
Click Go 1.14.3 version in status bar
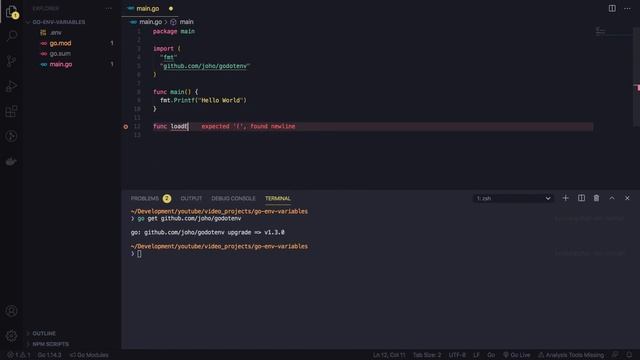[49, 355]
